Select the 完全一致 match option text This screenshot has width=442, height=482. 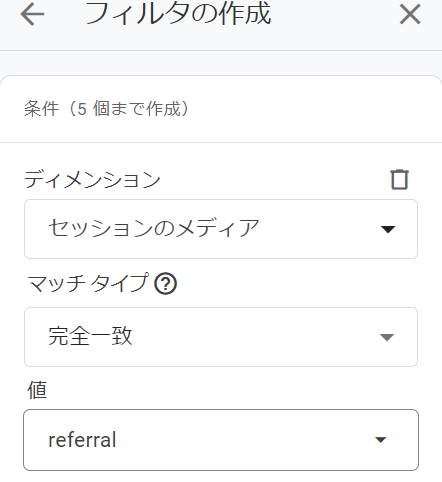coord(90,336)
